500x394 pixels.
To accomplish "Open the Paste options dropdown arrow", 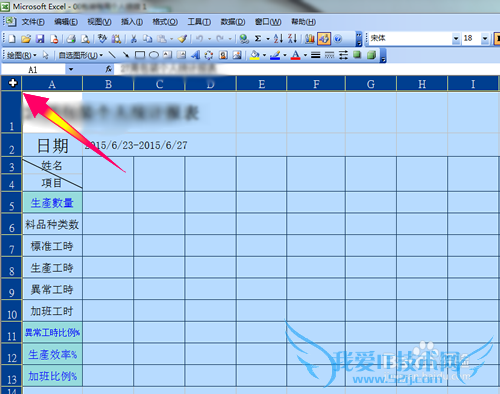I will [x=171, y=39].
